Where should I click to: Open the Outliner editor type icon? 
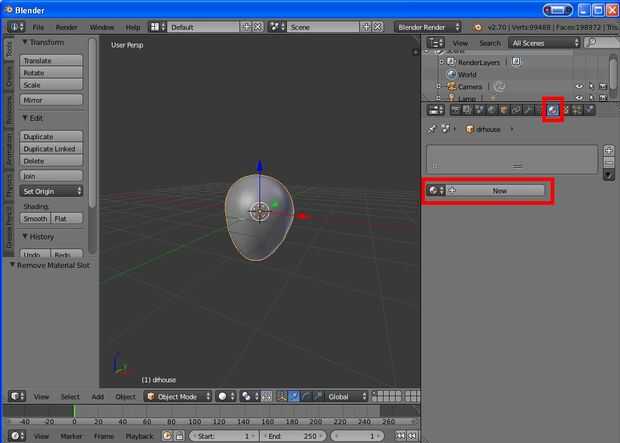point(436,43)
